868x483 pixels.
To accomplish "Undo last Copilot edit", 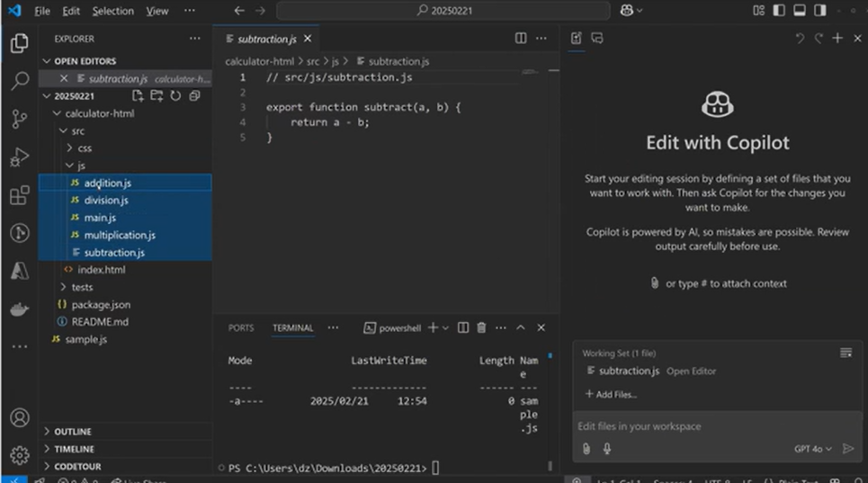I will pos(800,38).
